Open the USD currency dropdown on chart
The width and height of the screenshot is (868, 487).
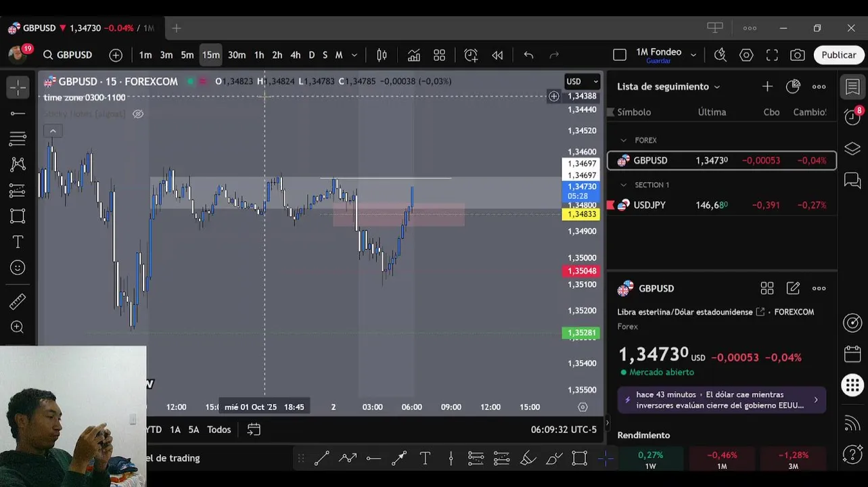(x=583, y=81)
